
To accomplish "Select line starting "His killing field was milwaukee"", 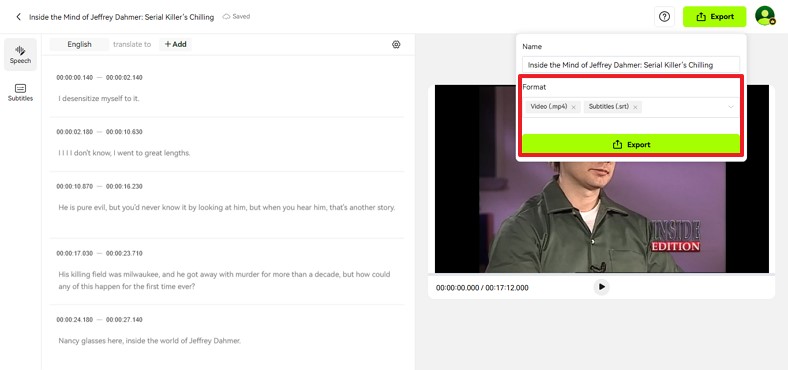I will (224, 281).
